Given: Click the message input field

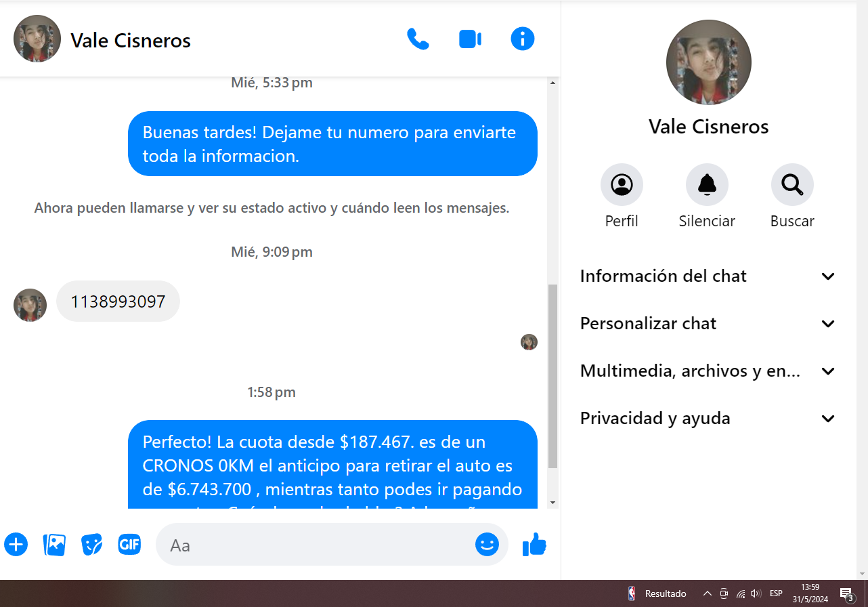Looking at the screenshot, I should coord(318,545).
